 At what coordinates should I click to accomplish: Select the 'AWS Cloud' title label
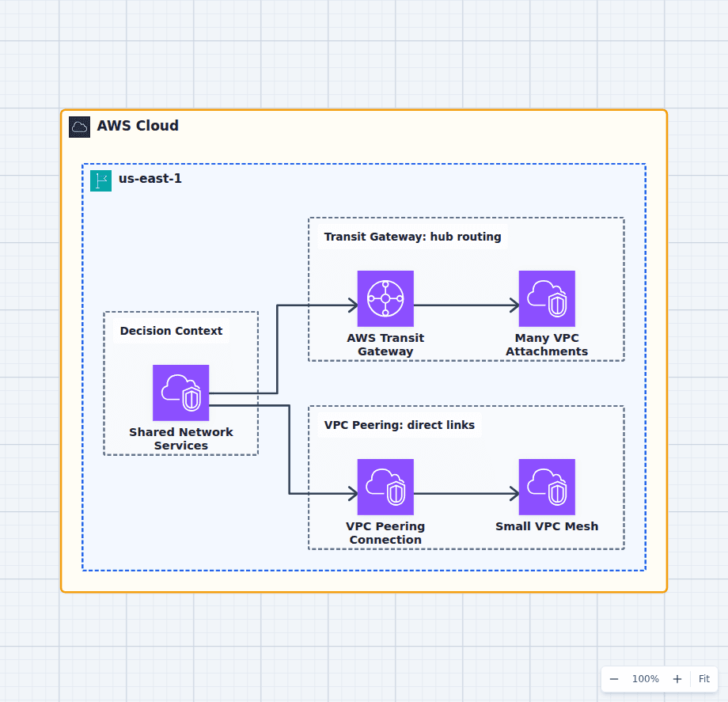[138, 126]
